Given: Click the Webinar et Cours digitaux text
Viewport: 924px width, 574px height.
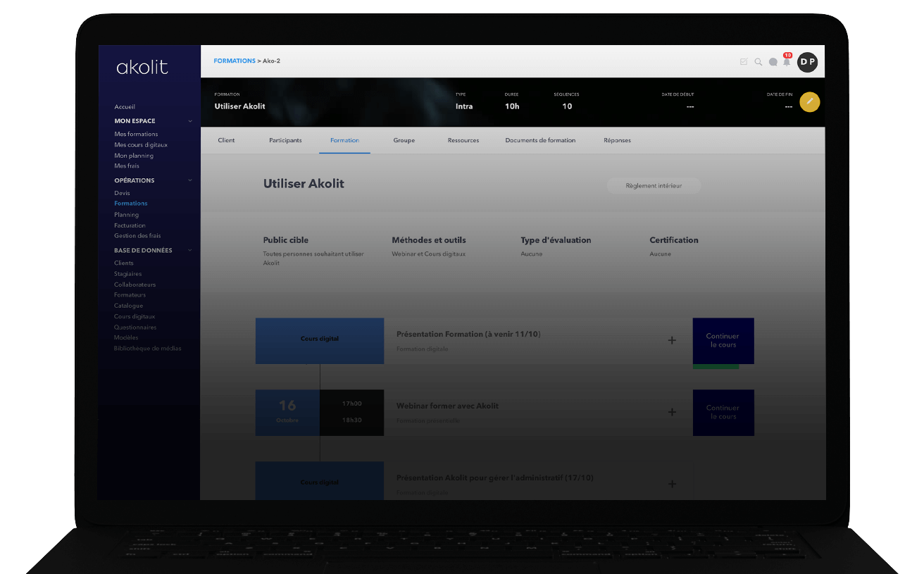Looking at the screenshot, I should click(x=429, y=254).
